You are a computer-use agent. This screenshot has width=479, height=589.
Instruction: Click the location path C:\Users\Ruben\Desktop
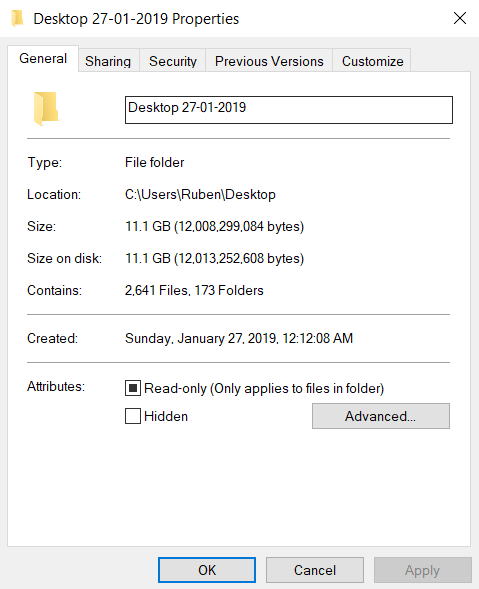[200, 195]
